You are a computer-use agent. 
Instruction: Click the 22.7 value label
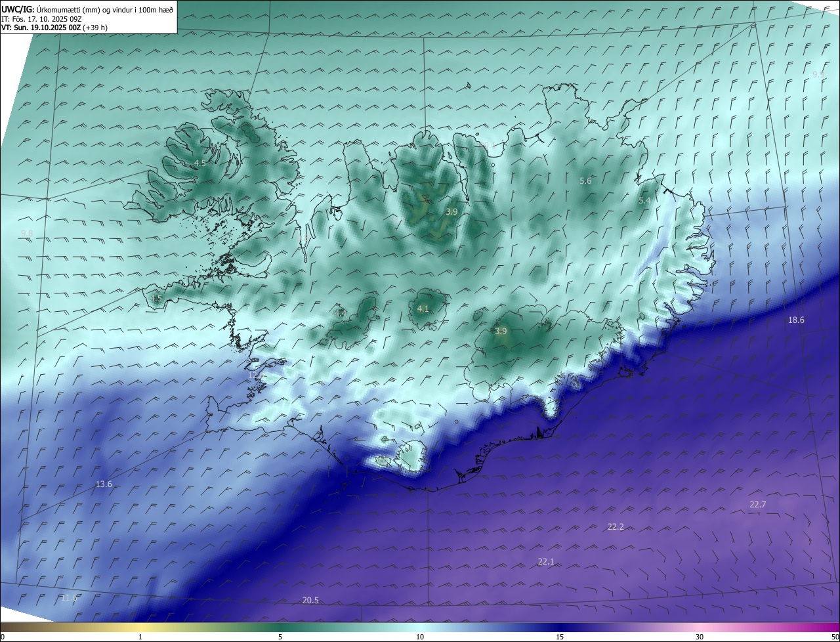[758, 504]
